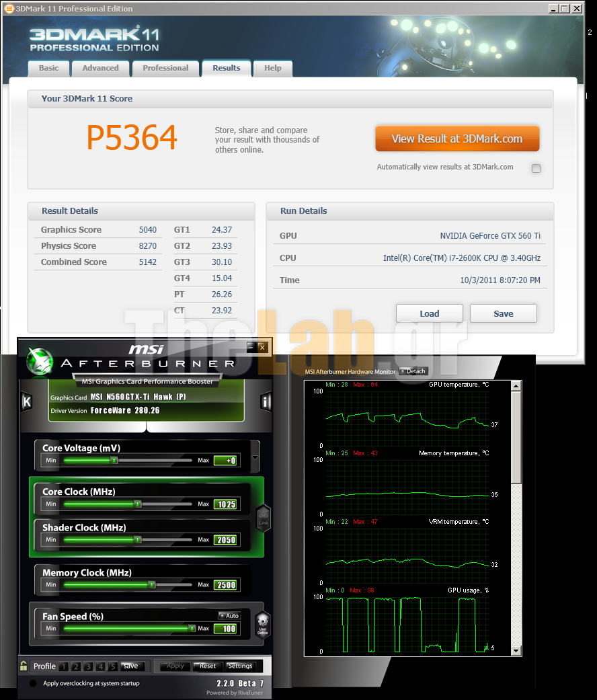This screenshot has width=597, height=700.
Task: Click the 3DMark 11 title bar icon
Action: [9, 9]
